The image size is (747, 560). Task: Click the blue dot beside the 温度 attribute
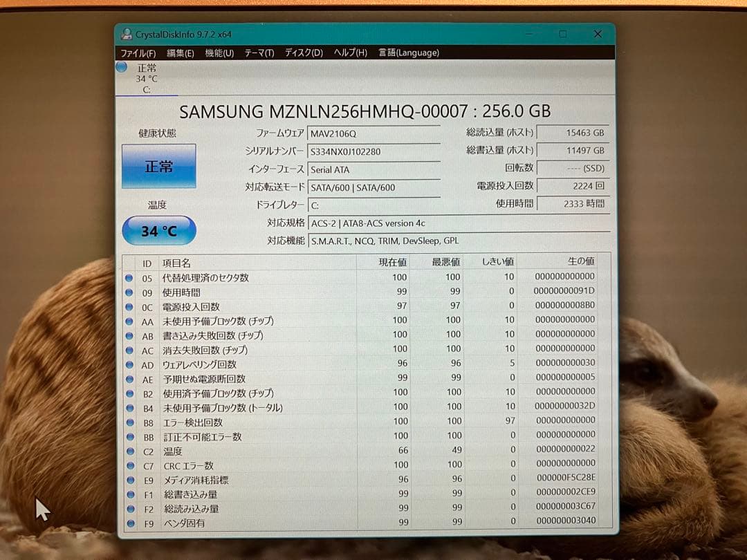tap(131, 450)
